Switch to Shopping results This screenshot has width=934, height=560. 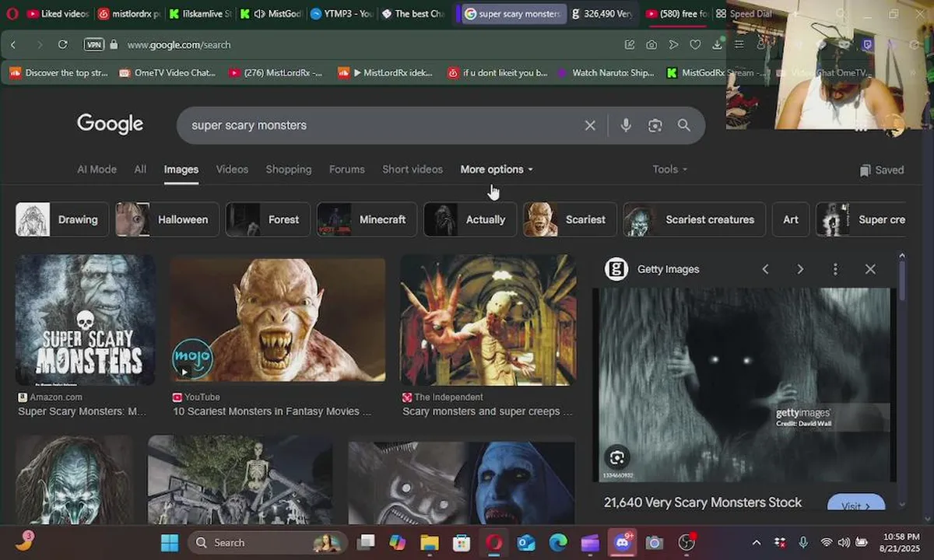tap(288, 169)
